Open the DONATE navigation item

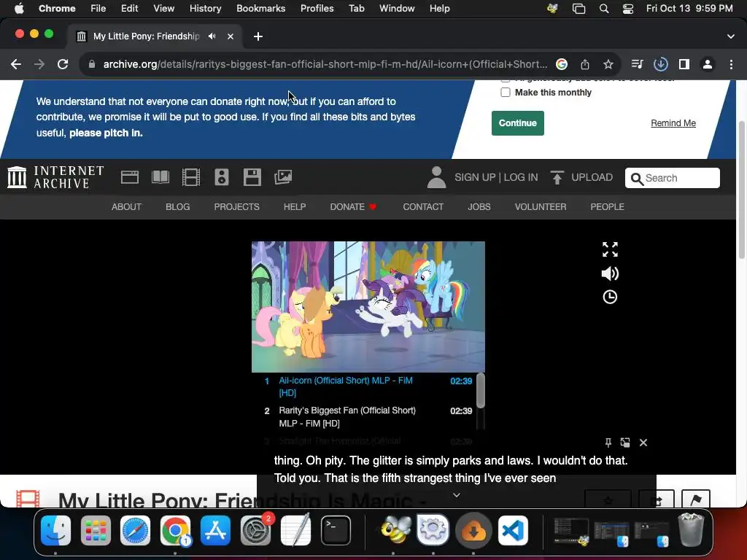[353, 206]
